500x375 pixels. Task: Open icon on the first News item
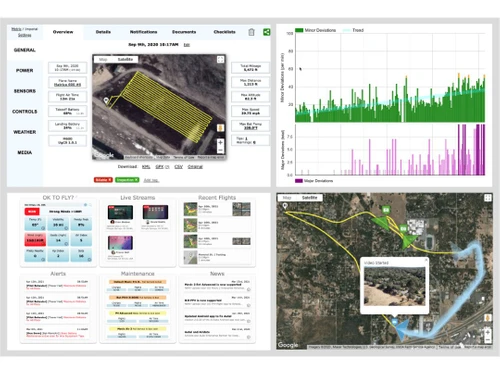(x=249, y=289)
